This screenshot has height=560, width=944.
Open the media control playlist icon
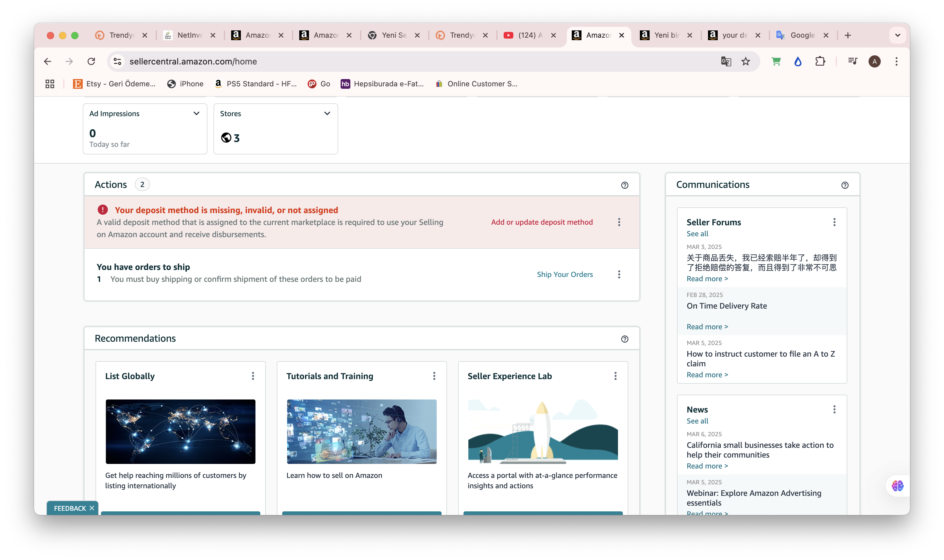click(x=853, y=61)
